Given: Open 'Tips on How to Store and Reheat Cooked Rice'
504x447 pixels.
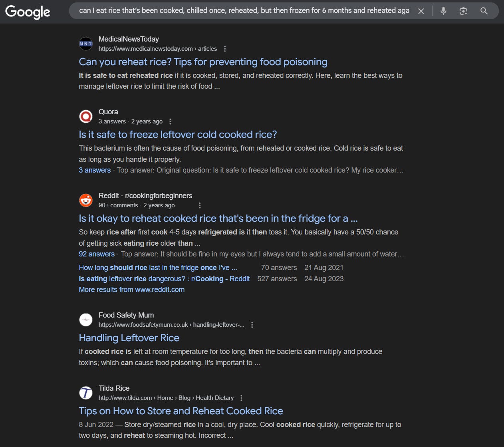Looking at the screenshot, I should [x=181, y=411].
